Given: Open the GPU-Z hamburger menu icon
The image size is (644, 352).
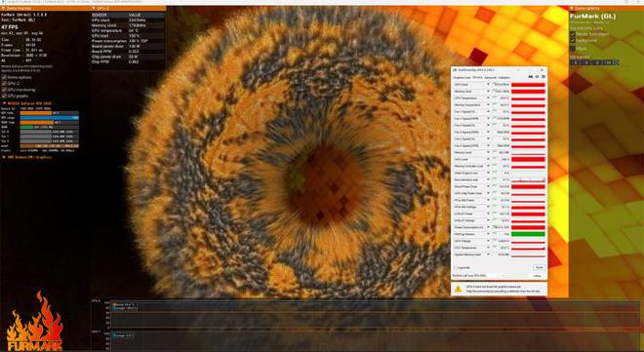Looking at the screenshot, I should point(543,77).
